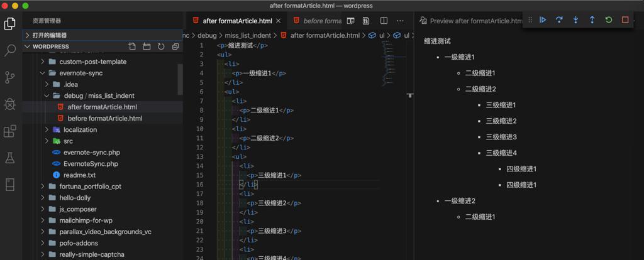Collapse the WORDPRESS section
This screenshot has height=260, width=644.
point(28,46)
